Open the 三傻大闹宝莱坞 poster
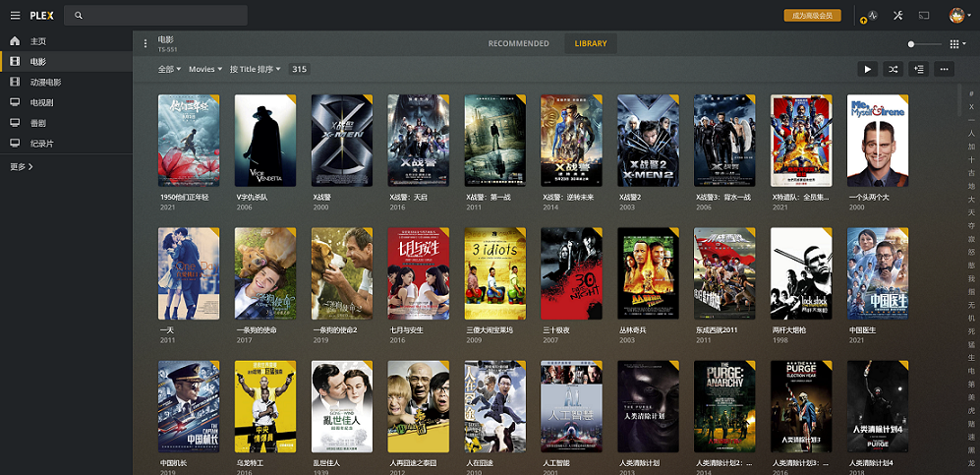Image resolution: width=980 pixels, height=475 pixels. [x=495, y=273]
